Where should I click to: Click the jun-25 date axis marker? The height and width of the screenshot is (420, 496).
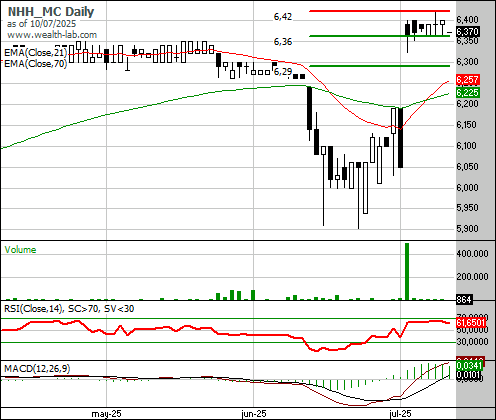pyautogui.click(x=254, y=414)
